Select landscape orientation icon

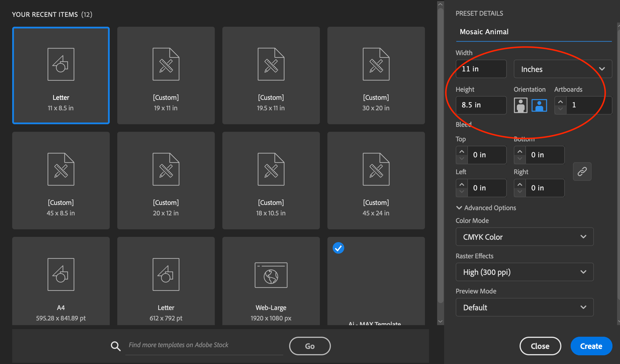[539, 105]
